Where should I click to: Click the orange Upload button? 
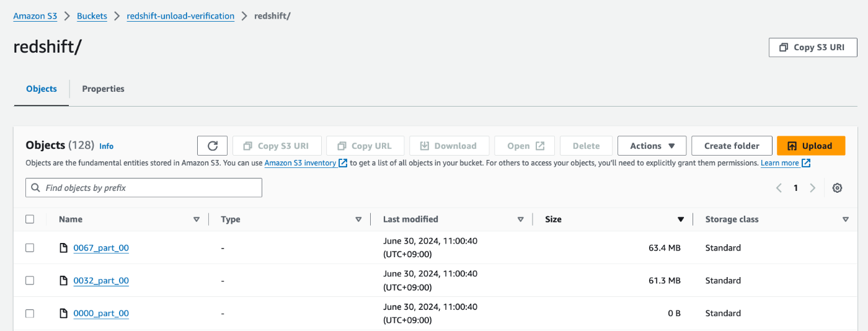pos(811,146)
